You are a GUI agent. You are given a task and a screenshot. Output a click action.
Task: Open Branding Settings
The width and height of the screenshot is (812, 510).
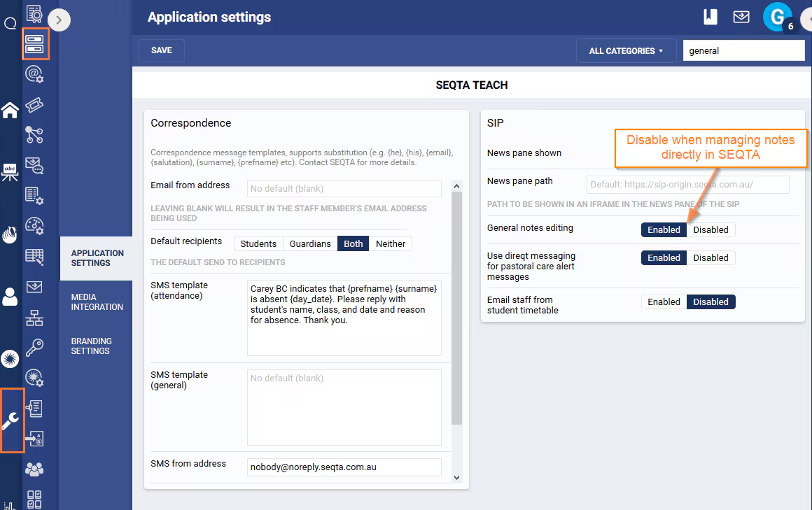tap(92, 346)
